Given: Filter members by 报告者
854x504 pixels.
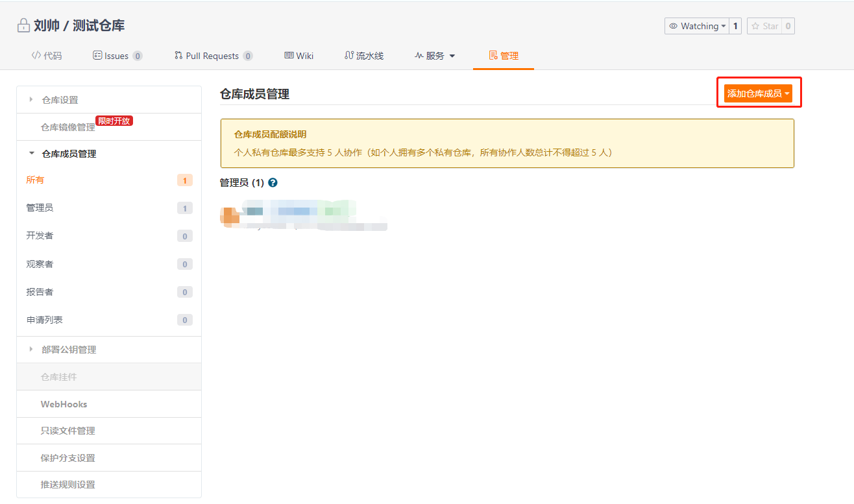Looking at the screenshot, I should pos(109,292).
